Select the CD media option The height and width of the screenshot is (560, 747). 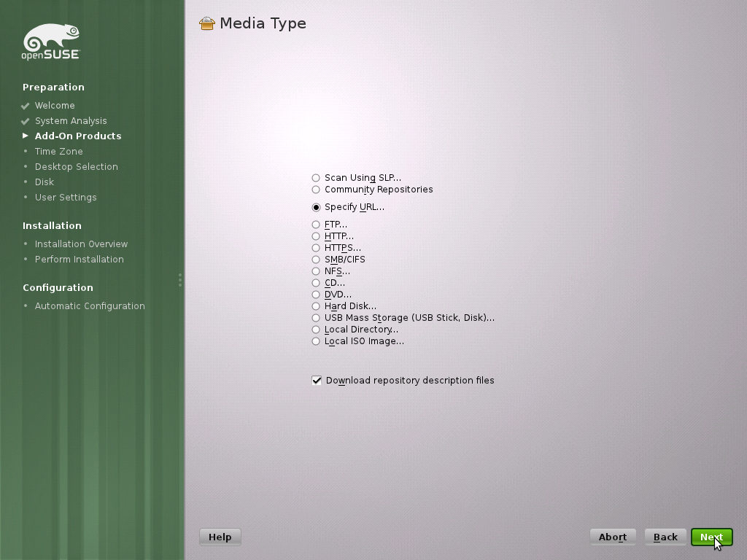click(x=316, y=283)
